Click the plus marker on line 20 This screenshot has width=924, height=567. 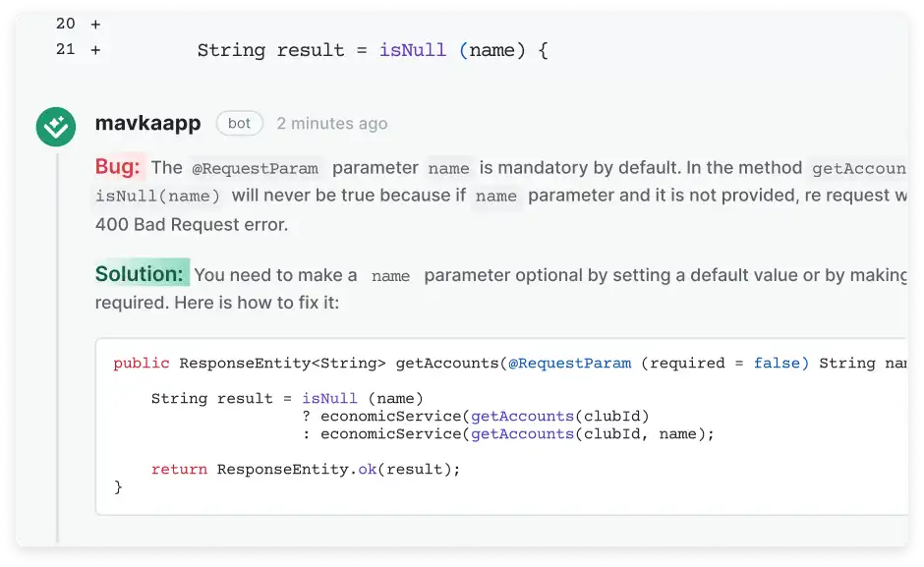pos(95,24)
